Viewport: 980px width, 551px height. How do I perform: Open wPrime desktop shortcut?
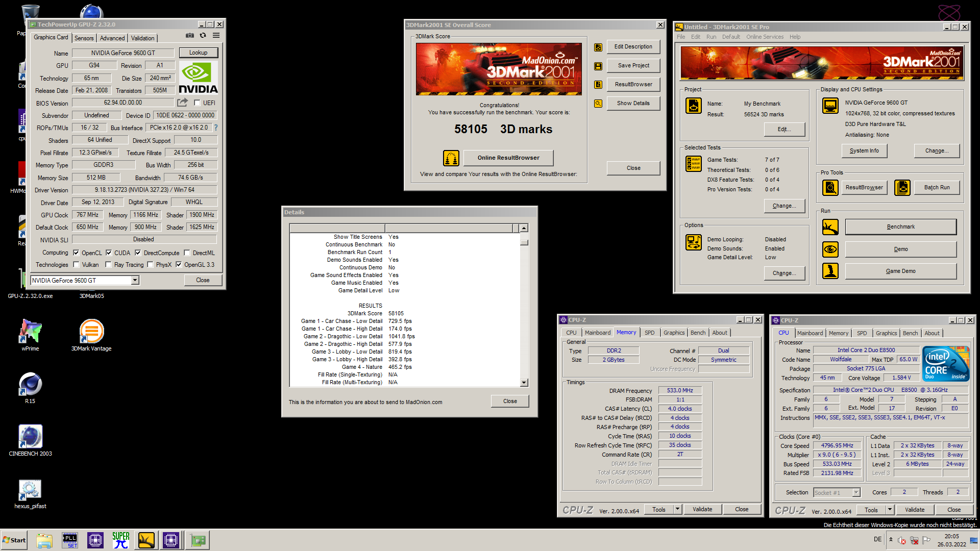pyautogui.click(x=30, y=335)
